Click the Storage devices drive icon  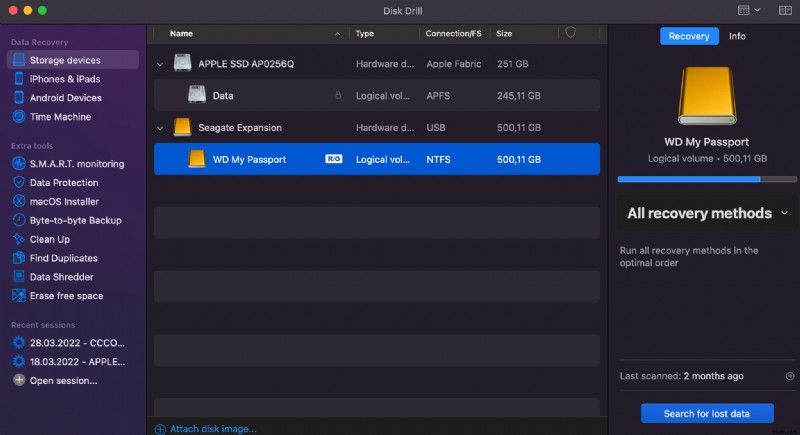(19, 60)
